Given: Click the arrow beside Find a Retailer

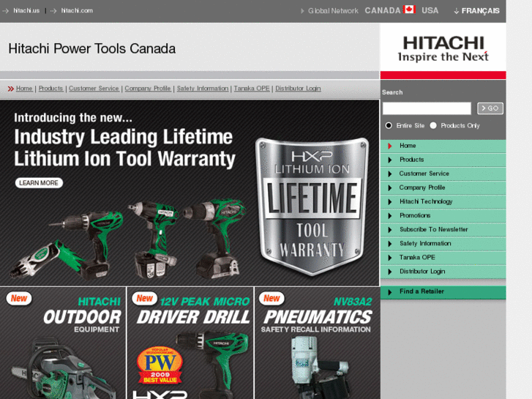Looking at the screenshot, I should [390, 292].
